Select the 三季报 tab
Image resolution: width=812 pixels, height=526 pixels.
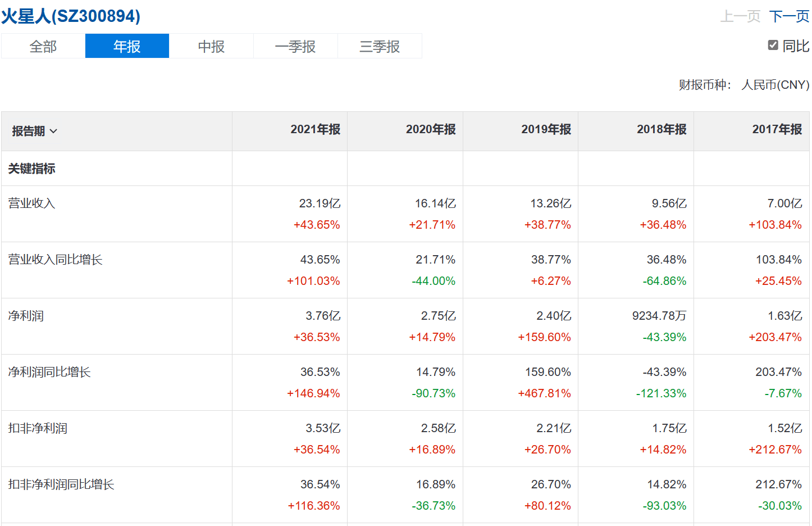tap(380, 46)
